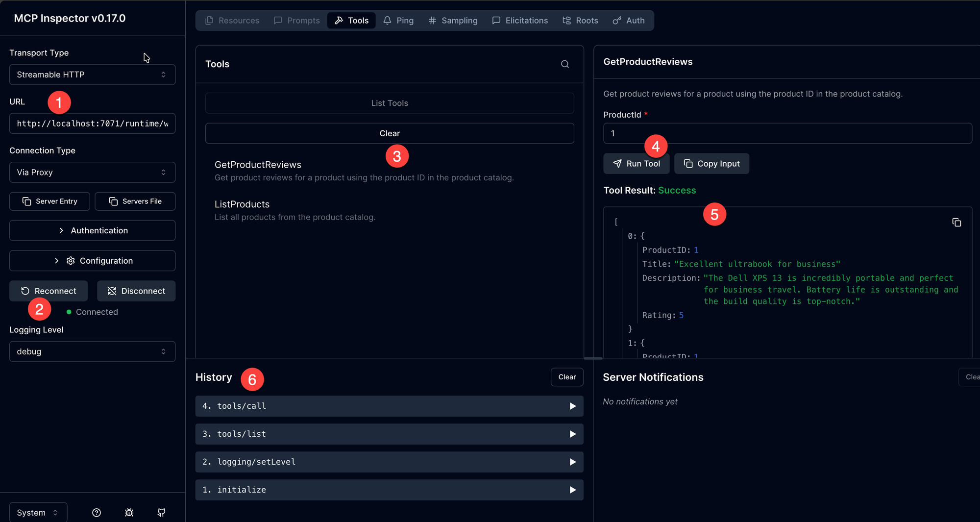Click the Servers File copy button
This screenshot has width=980, height=522.
[135, 201]
